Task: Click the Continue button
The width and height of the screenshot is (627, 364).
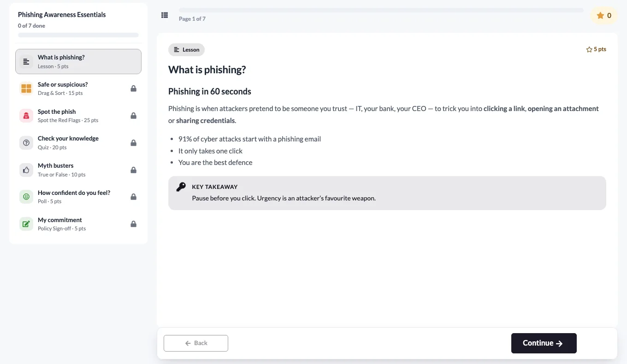Action: pos(544,343)
